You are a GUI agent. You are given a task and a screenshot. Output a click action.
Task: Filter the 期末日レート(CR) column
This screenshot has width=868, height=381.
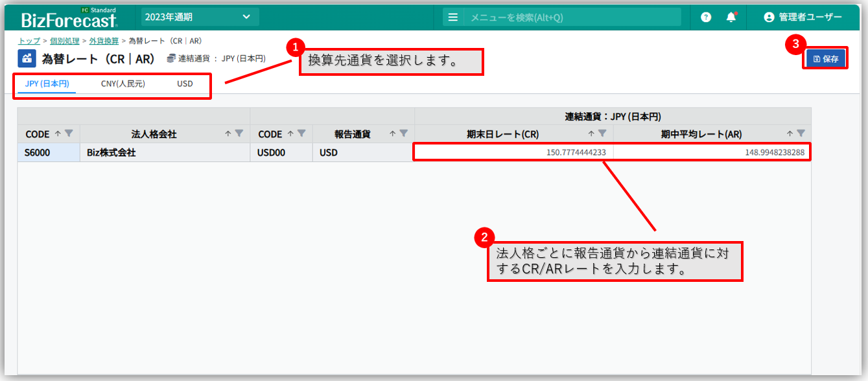(x=602, y=133)
